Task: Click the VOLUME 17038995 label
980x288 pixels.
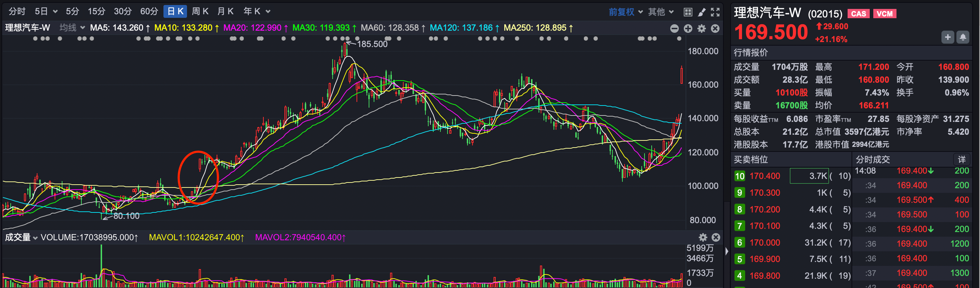Action: pos(90,237)
